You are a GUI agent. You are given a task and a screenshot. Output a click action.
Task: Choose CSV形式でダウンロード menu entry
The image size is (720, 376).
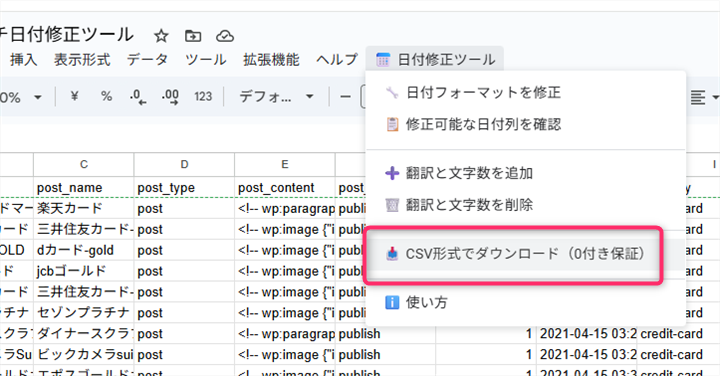(x=525, y=253)
